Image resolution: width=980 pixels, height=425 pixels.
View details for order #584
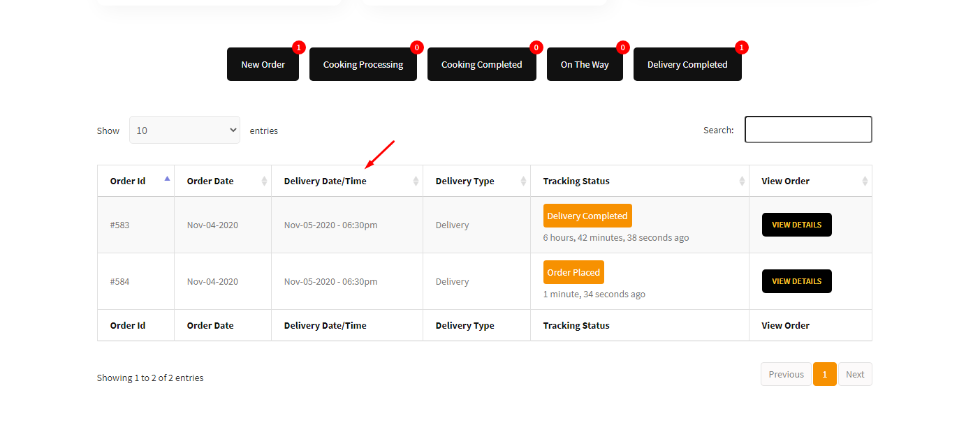click(x=796, y=281)
